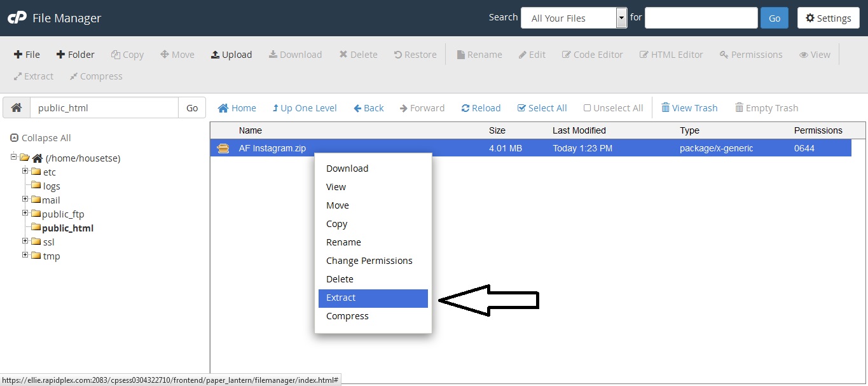Click the home icon next to the path field
Viewport: 868px width, 386px height.
15,107
